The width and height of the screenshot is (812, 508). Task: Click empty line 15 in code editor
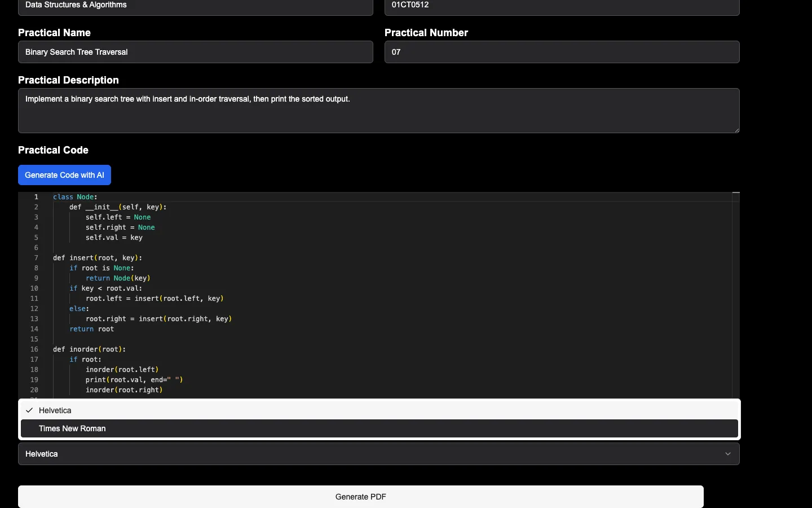tap(391, 339)
